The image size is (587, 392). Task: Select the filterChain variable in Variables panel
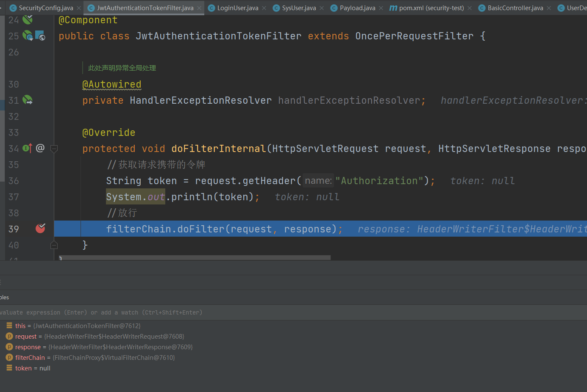[30, 358]
